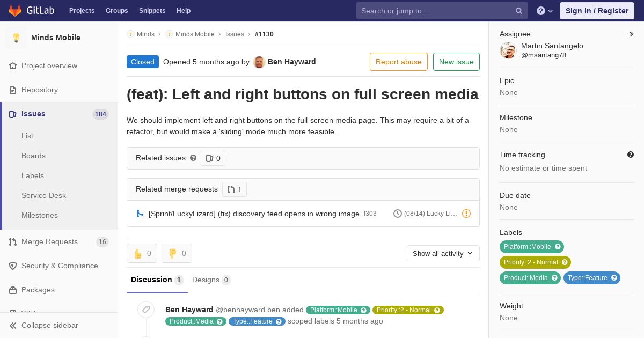The width and height of the screenshot is (644, 338).
Task: Open the discovery feed merge request link
Action: coord(254,214)
